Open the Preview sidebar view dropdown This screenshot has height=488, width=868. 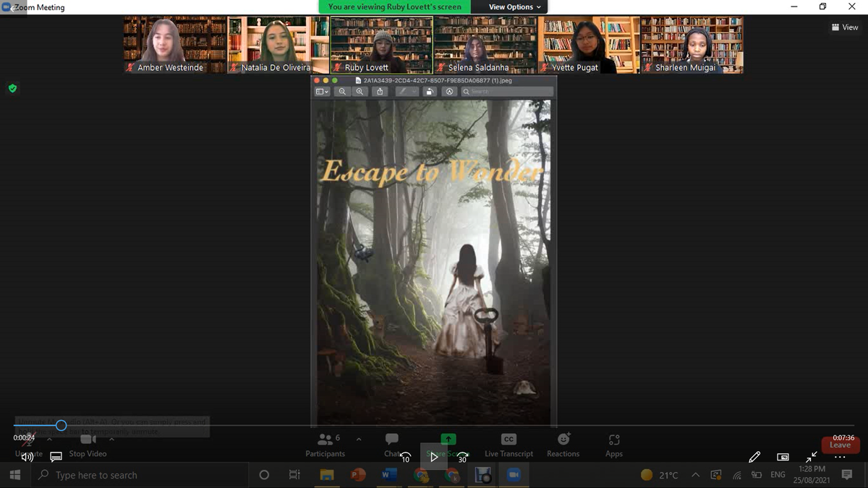[323, 92]
